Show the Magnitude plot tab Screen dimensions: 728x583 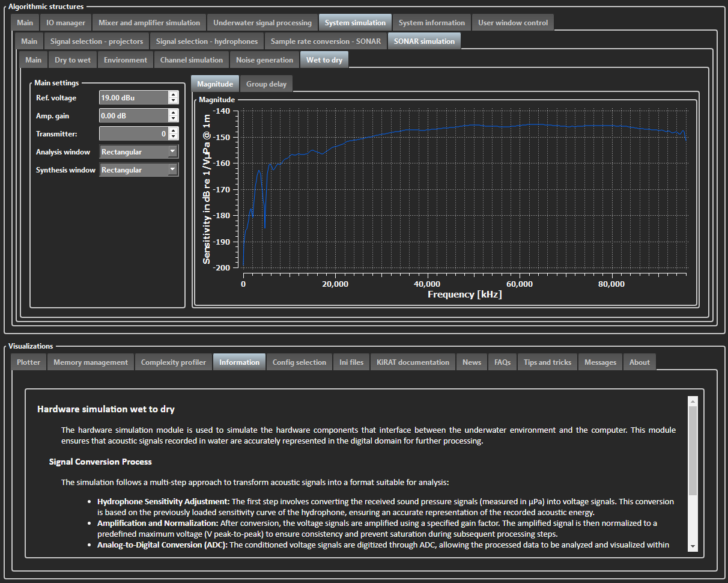215,84
